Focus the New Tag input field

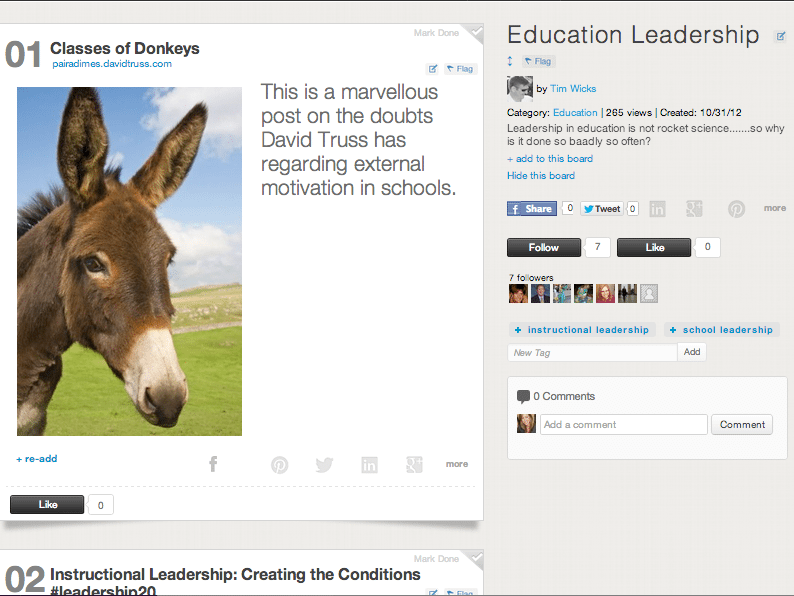pyautogui.click(x=592, y=352)
